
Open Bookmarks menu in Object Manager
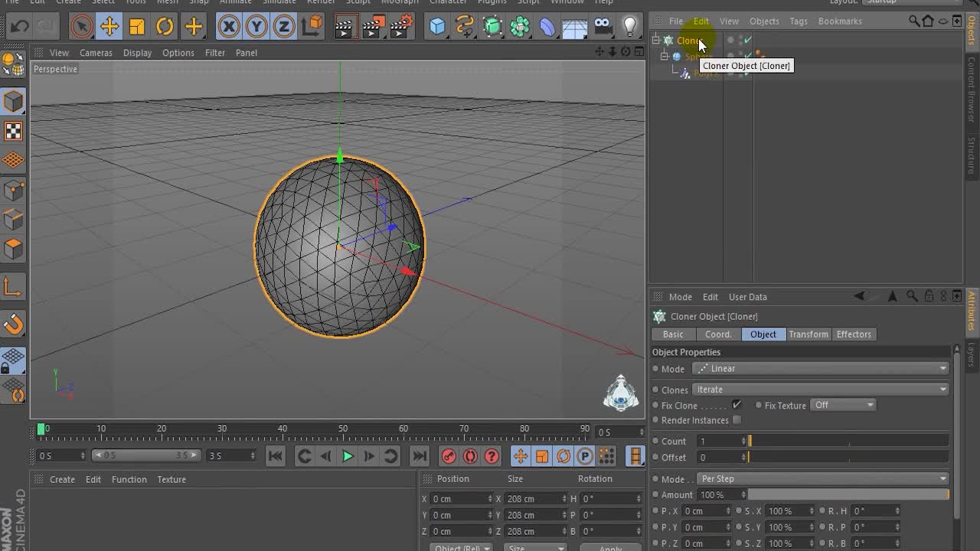point(840,21)
